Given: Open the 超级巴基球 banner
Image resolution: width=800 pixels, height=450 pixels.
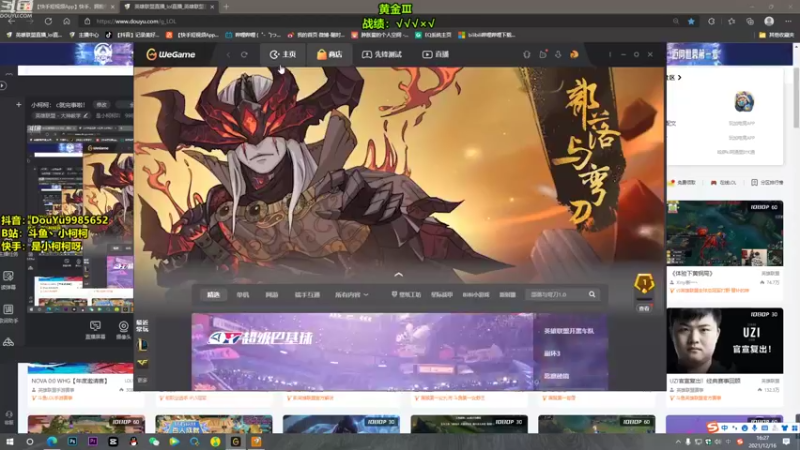Looking at the screenshot, I should (362, 352).
